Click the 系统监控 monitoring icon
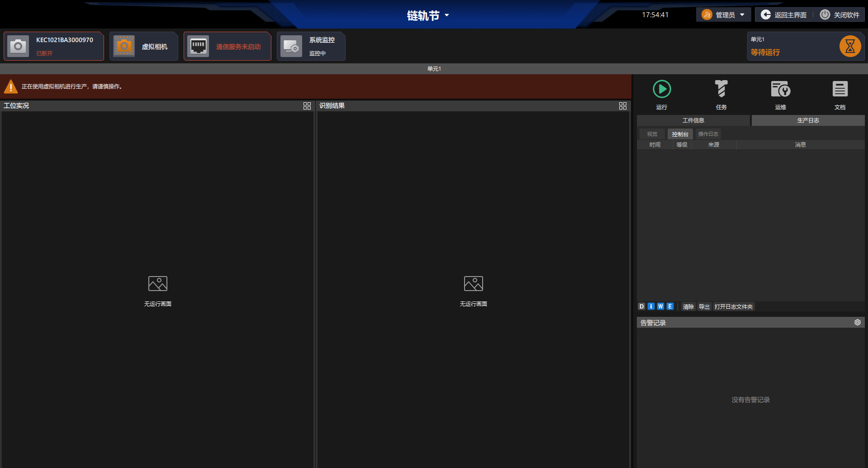Viewport: 868px width, 468px height. coord(291,46)
